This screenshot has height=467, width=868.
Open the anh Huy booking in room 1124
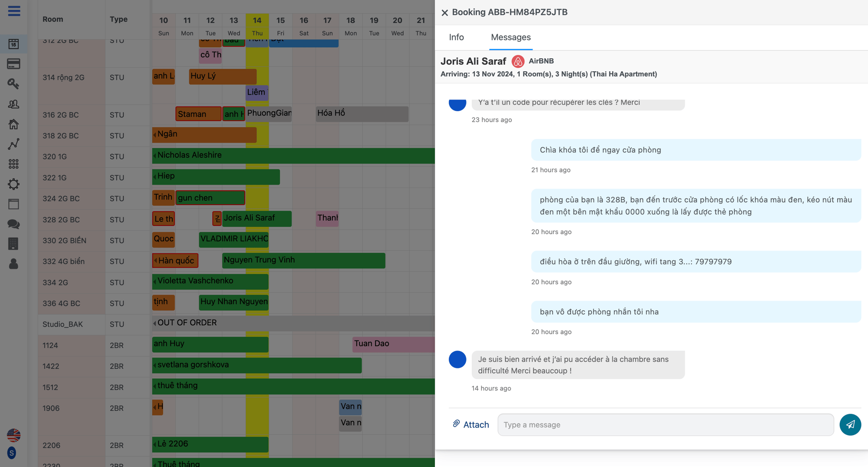210,344
